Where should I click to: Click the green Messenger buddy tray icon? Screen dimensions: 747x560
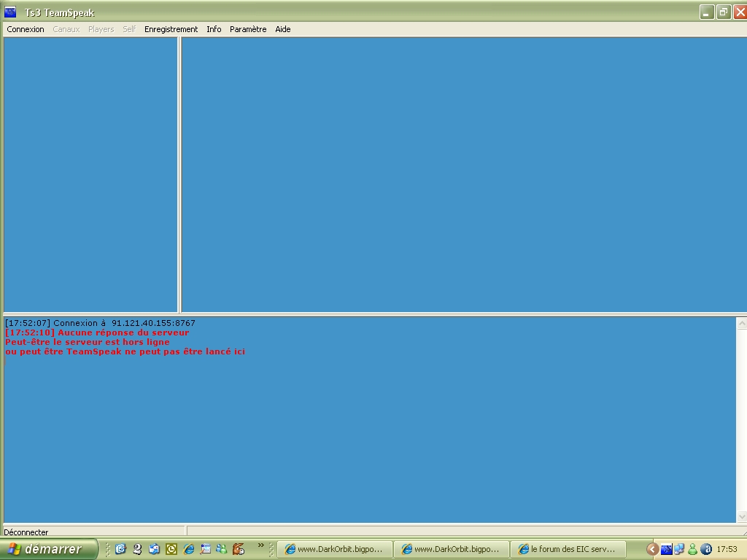[693, 549]
